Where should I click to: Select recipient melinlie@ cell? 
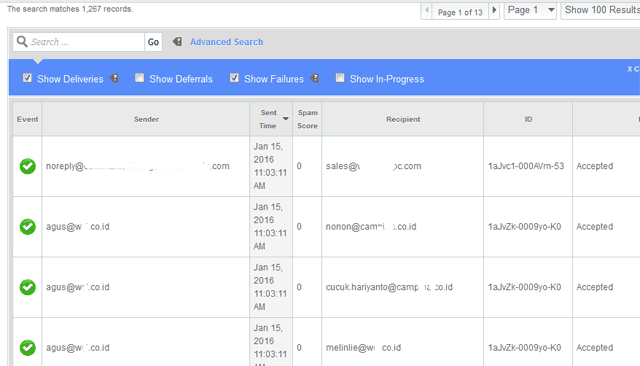(403, 342)
